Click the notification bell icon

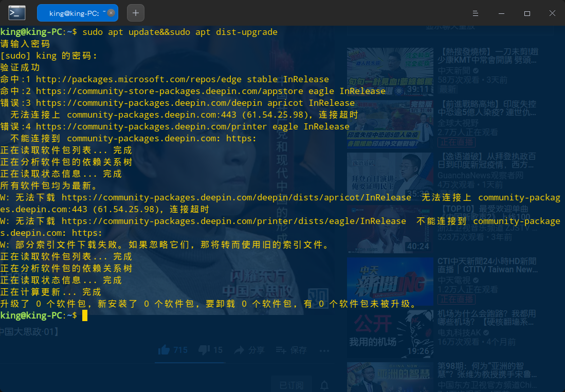coord(324,385)
